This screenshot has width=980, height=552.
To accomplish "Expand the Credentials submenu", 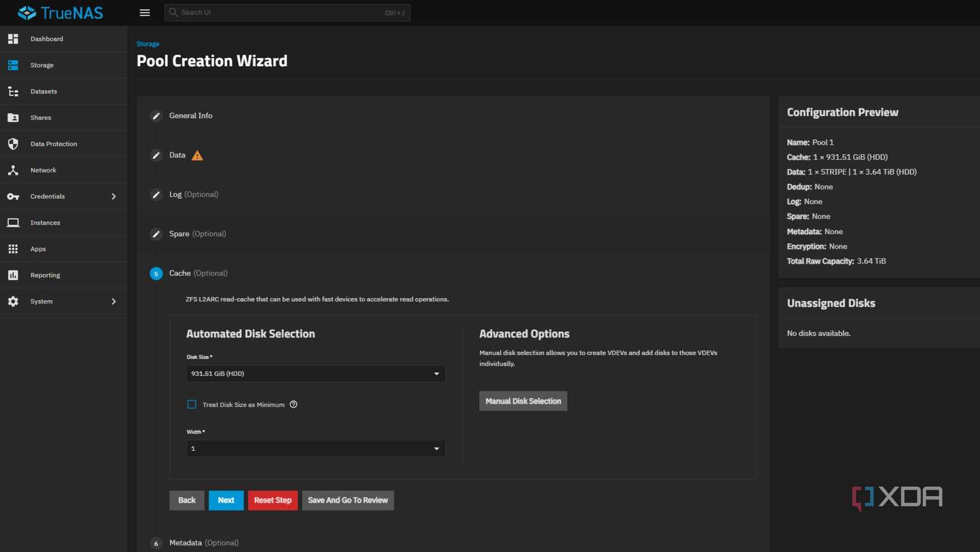I will click(x=113, y=197).
